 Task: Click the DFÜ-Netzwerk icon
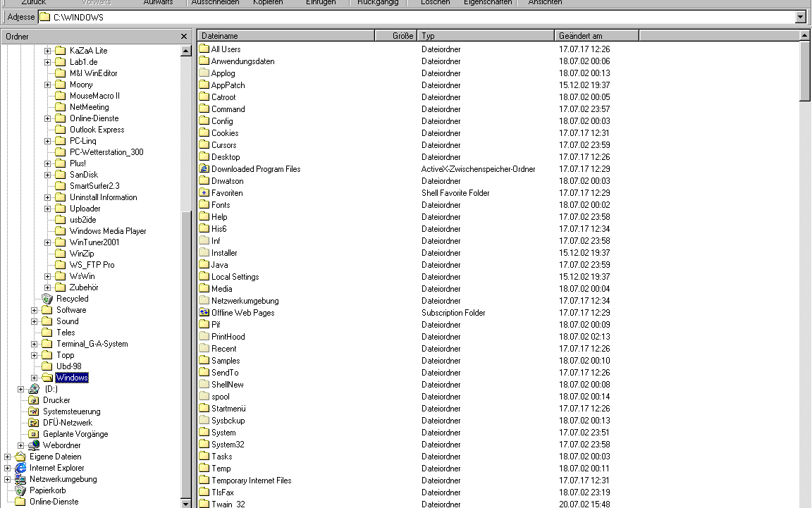coord(33,423)
